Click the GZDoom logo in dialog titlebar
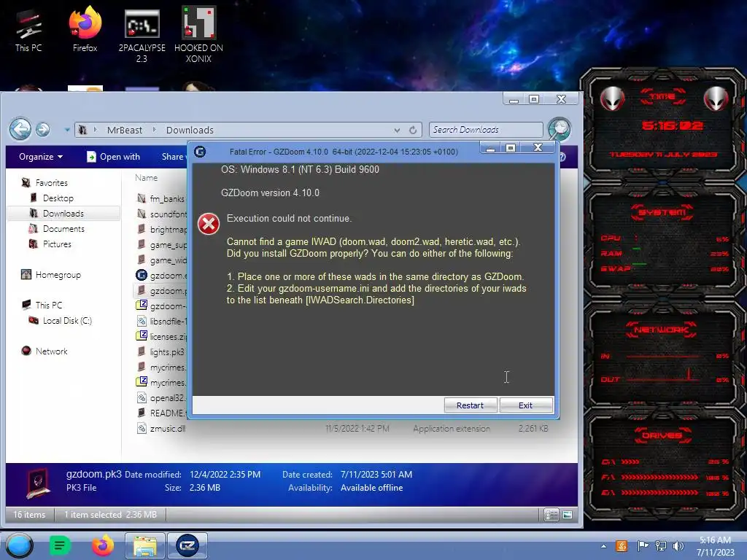 click(200, 152)
